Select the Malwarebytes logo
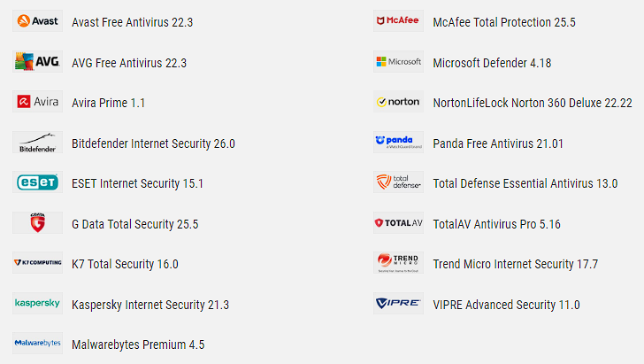Image resolution: width=644 pixels, height=364 pixels. pyautogui.click(x=37, y=344)
